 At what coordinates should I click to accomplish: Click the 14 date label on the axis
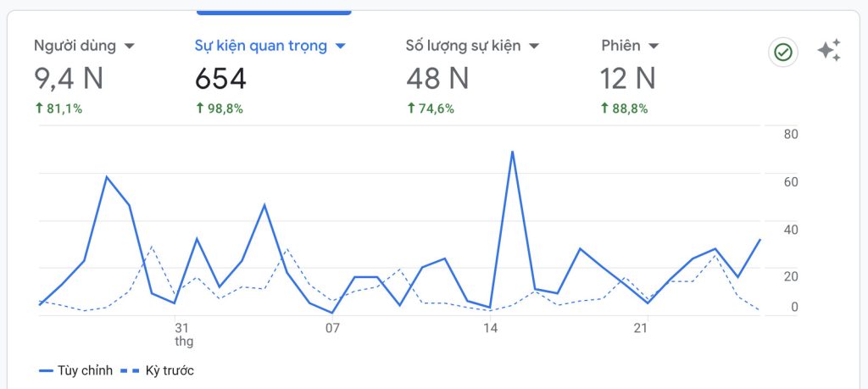click(x=489, y=328)
